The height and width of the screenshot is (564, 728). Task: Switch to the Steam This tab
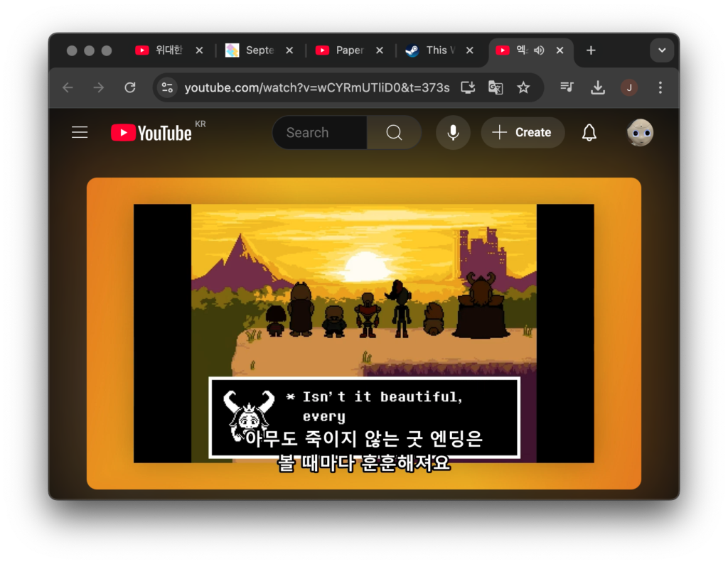pyautogui.click(x=432, y=50)
